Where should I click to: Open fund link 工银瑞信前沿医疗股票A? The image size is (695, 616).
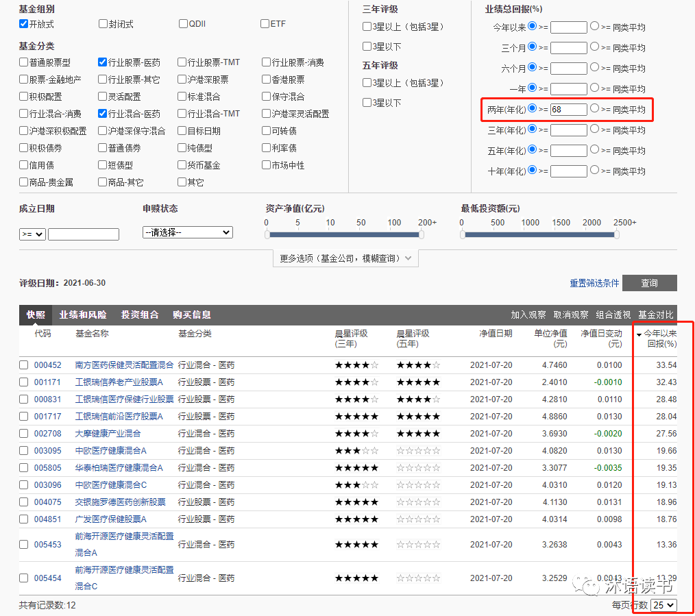[119, 417]
